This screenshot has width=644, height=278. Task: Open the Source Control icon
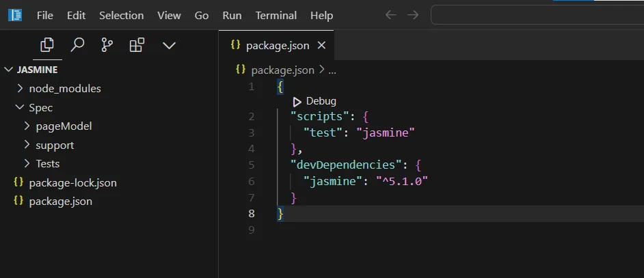107,45
